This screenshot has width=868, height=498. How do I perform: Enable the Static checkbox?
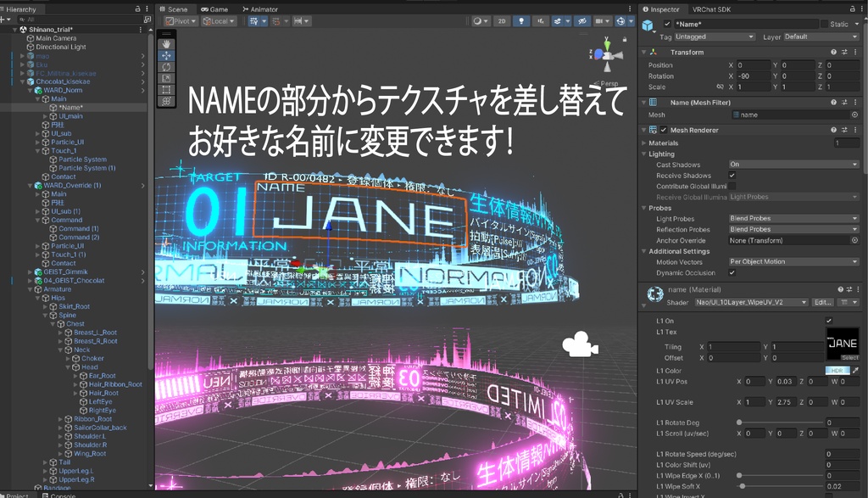824,24
